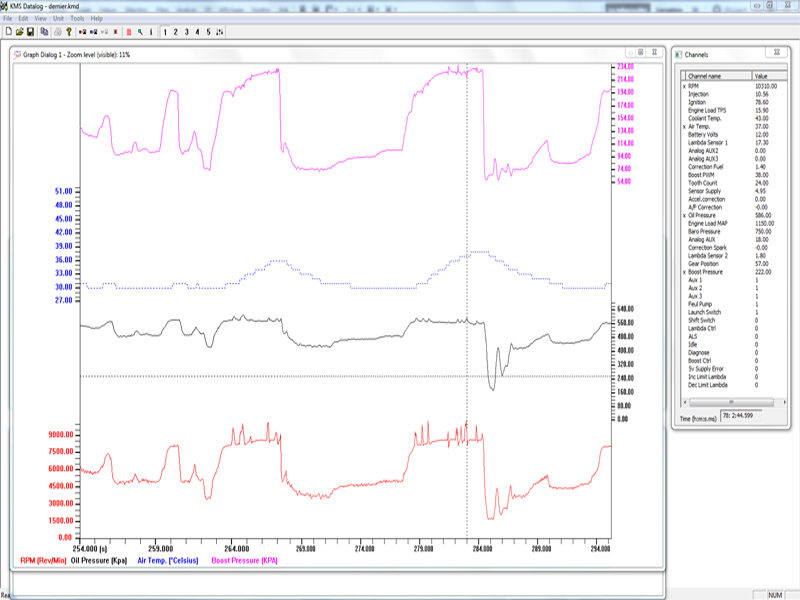Open the Unit menu

(x=58, y=18)
